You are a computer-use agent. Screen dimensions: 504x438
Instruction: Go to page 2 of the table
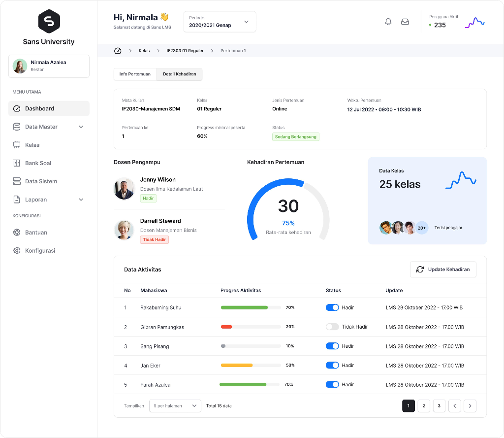[x=424, y=406]
